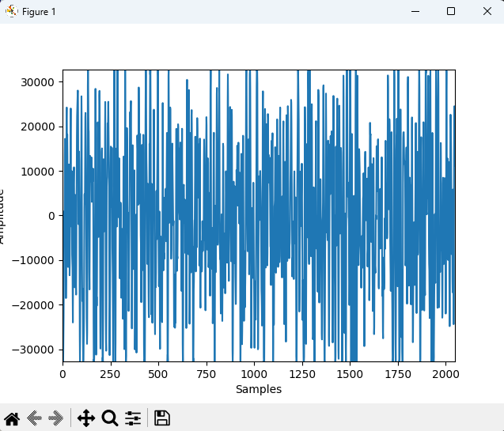504x431 pixels.
Task: Maximize the Figure 1 window
Action: (451, 11)
